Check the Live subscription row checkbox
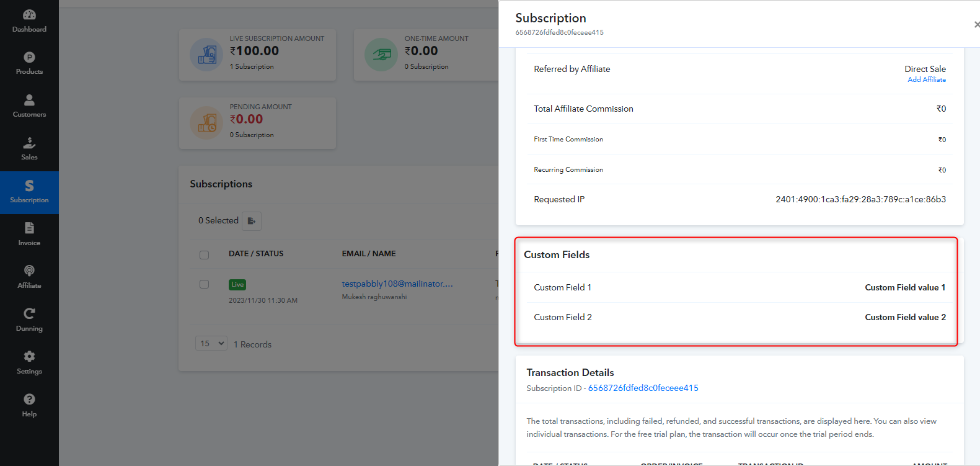The height and width of the screenshot is (466, 980). 204,284
